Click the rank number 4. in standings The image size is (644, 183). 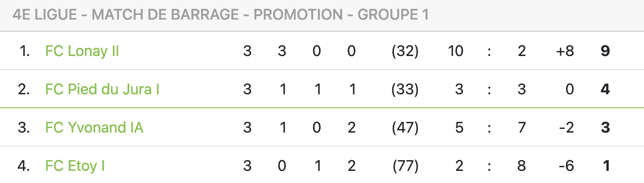24,166
